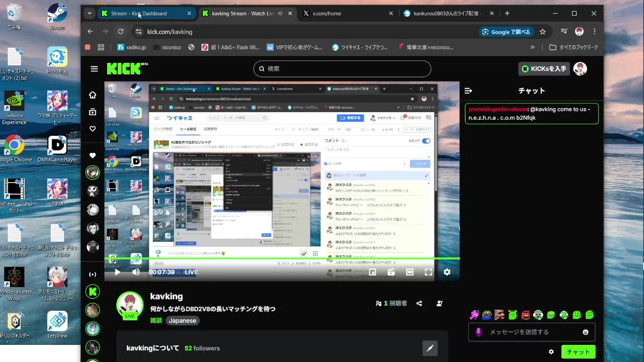The width and height of the screenshot is (644, 362).
Task: Open site information icon in address bar
Action: 138,32
